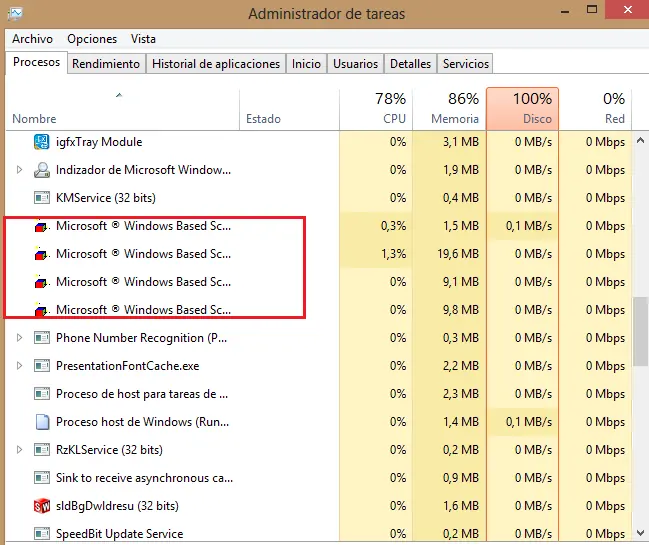This screenshot has width=649, height=545.
Task: Select the Sink to receive asynchronous process name
Action: 144,478
